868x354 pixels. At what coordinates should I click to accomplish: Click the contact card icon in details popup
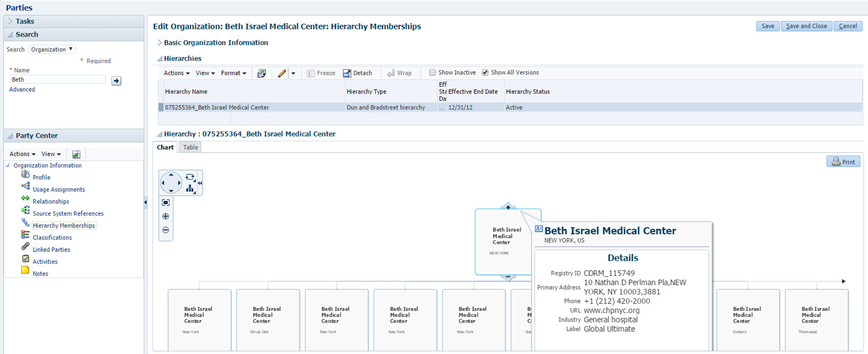click(539, 229)
